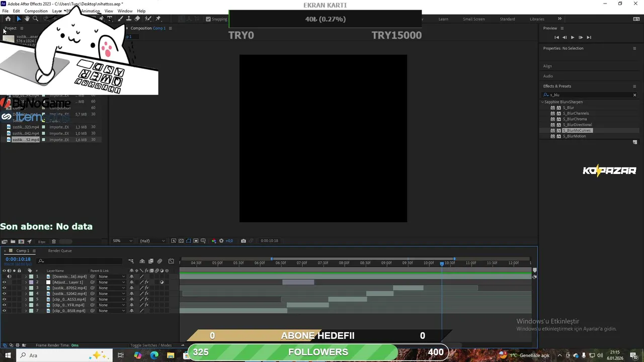Viewport: 644px width, 362px height.
Task: Adjust exposure value +0,0
Action: click(x=229, y=241)
